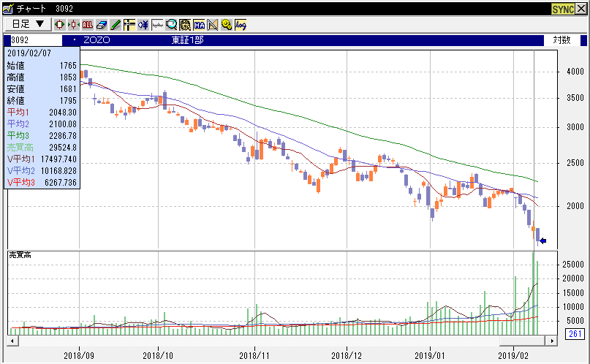Click the red ALL display icon
Screen dimensions: 590x364
point(87,24)
